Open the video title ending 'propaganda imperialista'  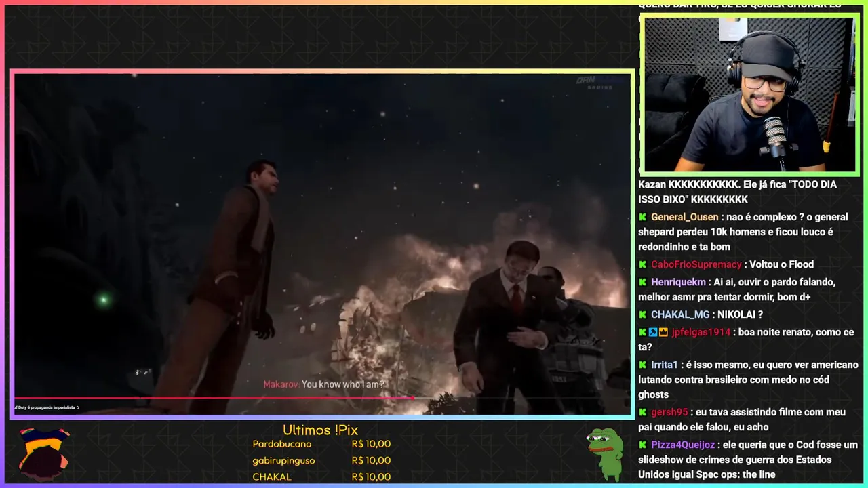pyautogui.click(x=44, y=407)
